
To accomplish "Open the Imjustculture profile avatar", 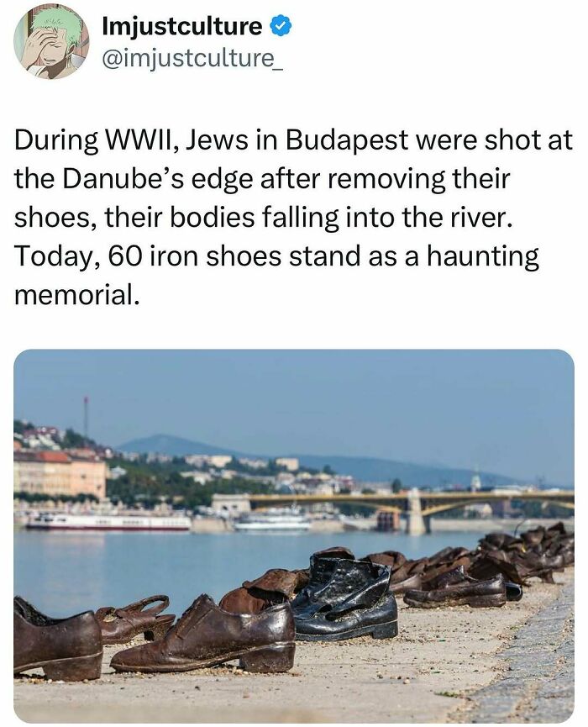I will pos(51,42).
